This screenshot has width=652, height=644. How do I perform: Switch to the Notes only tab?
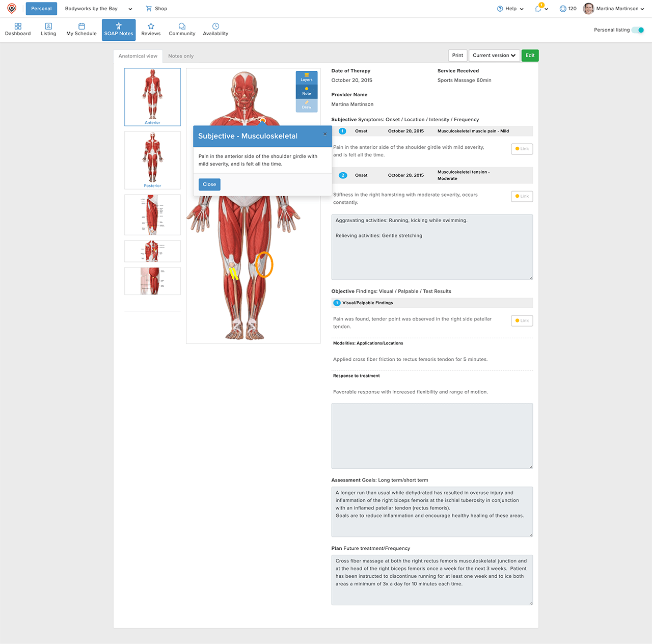click(181, 56)
